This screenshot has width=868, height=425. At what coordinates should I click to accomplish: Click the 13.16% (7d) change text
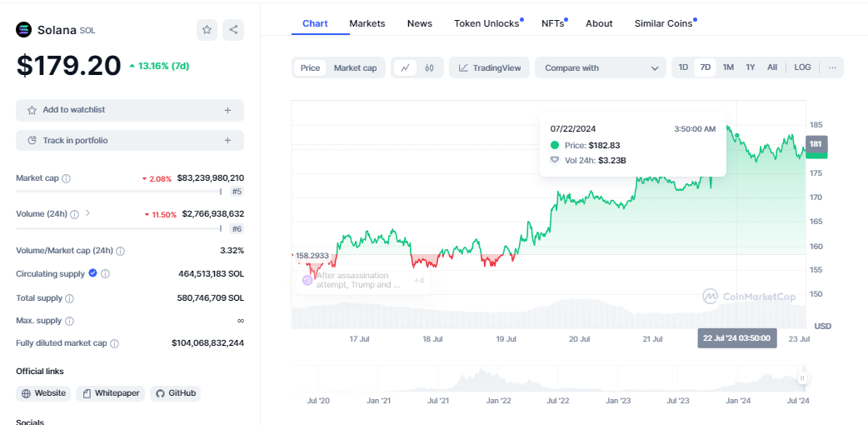click(159, 66)
